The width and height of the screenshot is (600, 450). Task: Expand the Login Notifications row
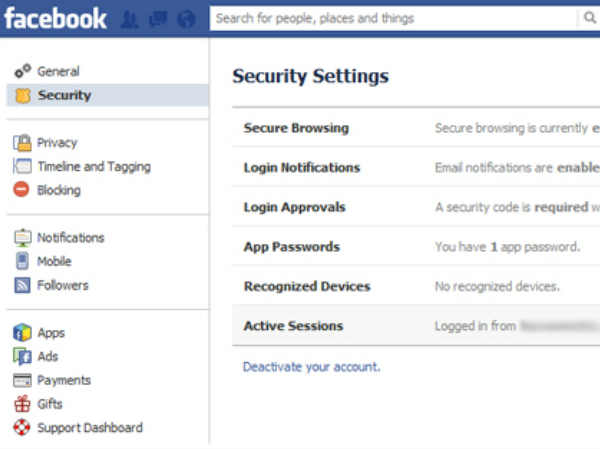tap(301, 168)
